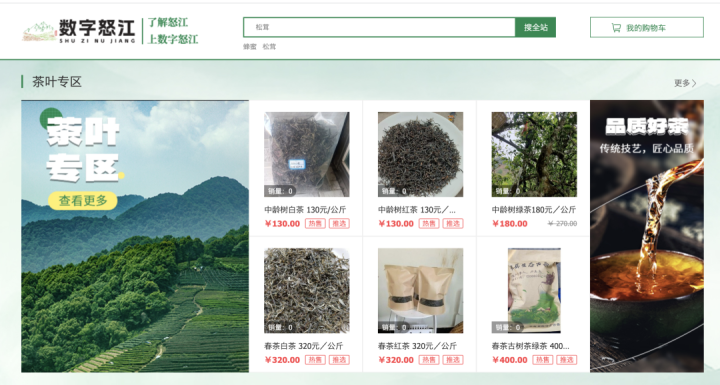The width and height of the screenshot is (720, 385).
Task: Select the 蜂蜜 suggested search keyword
Action: click(250, 46)
